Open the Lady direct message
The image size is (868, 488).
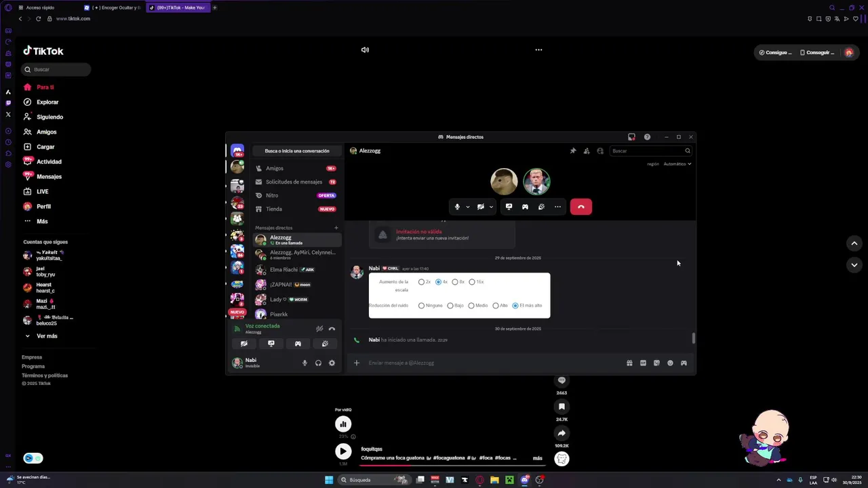(x=297, y=300)
